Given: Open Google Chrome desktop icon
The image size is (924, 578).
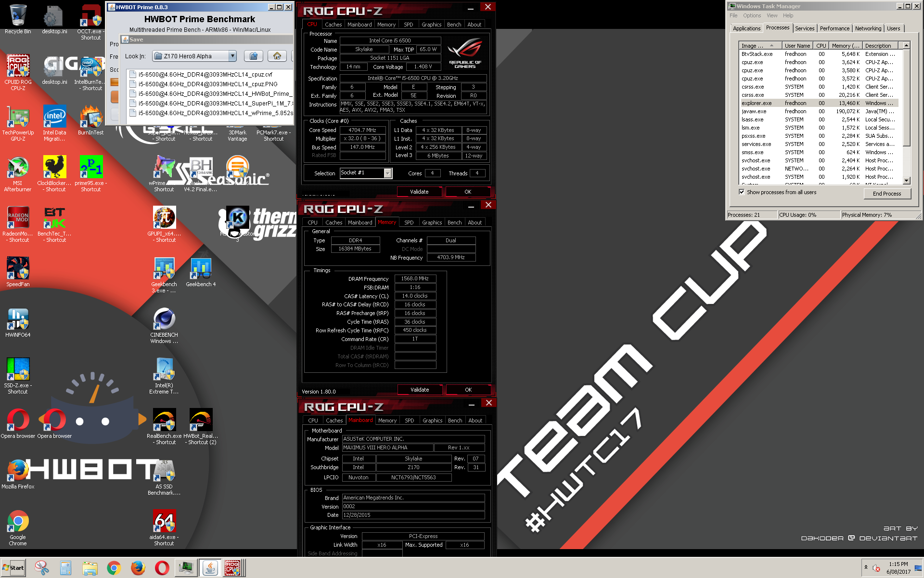Looking at the screenshot, I should [18, 528].
